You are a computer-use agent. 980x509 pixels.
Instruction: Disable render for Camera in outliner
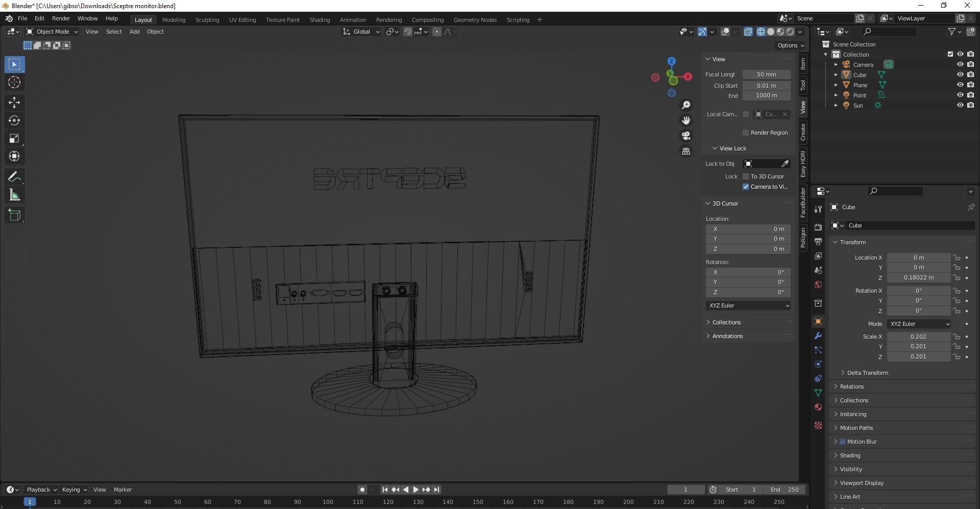970,64
